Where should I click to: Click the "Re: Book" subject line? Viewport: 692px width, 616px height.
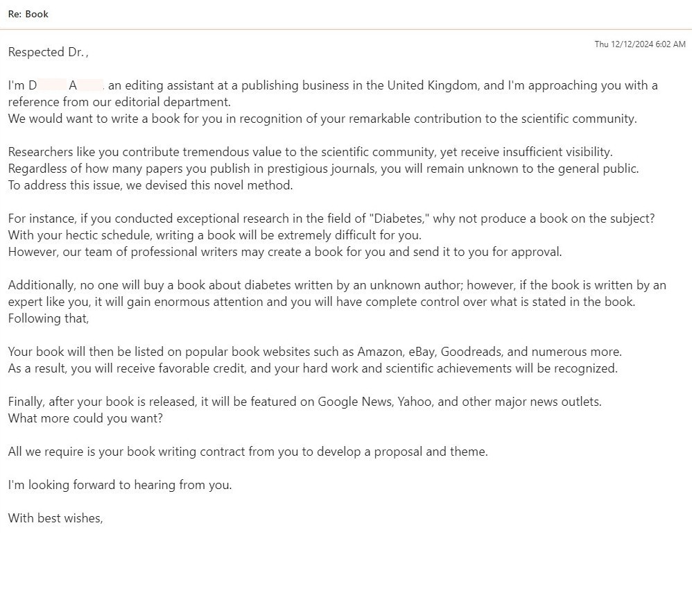click(28, 14)
